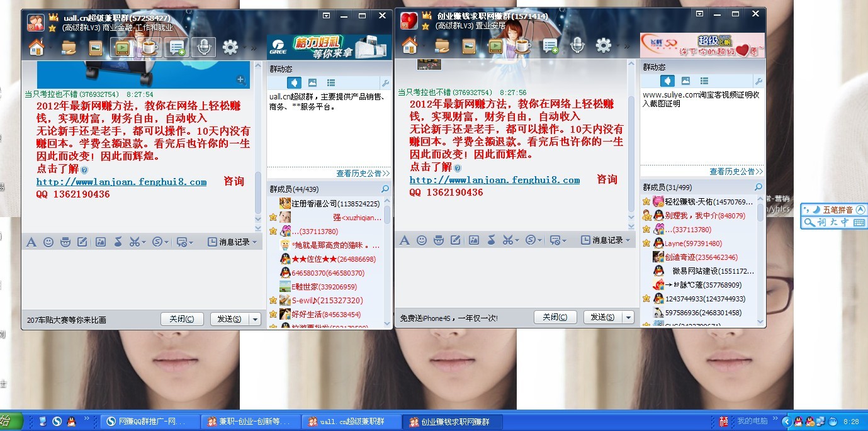Switch to list view in left 群动态 panel
This screenshot has height=431, width=868.
click(331, 83)
